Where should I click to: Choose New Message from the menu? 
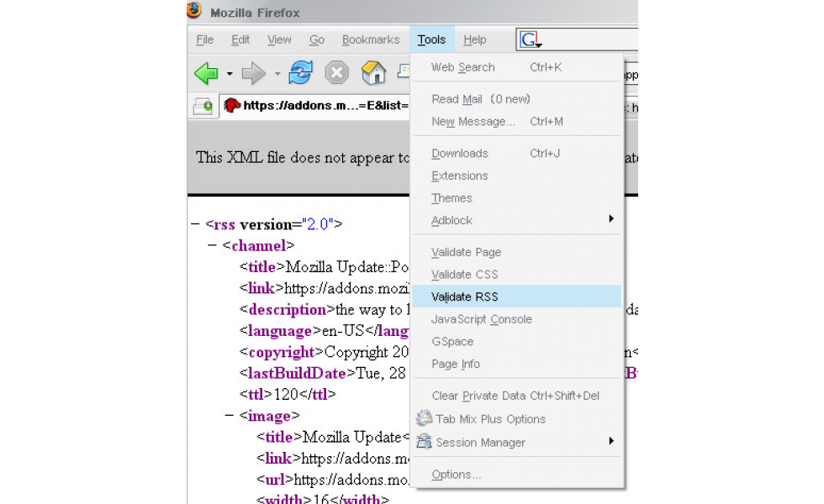[x=517, y=122]
